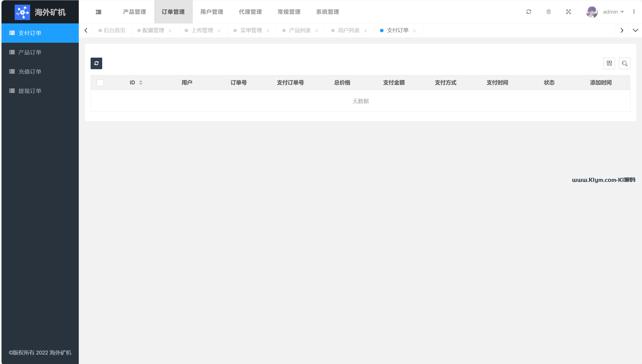The width and height of the screenshot is (642, 364).
Task: Click the trash clear-cache icon
Action: click(549, 12)
